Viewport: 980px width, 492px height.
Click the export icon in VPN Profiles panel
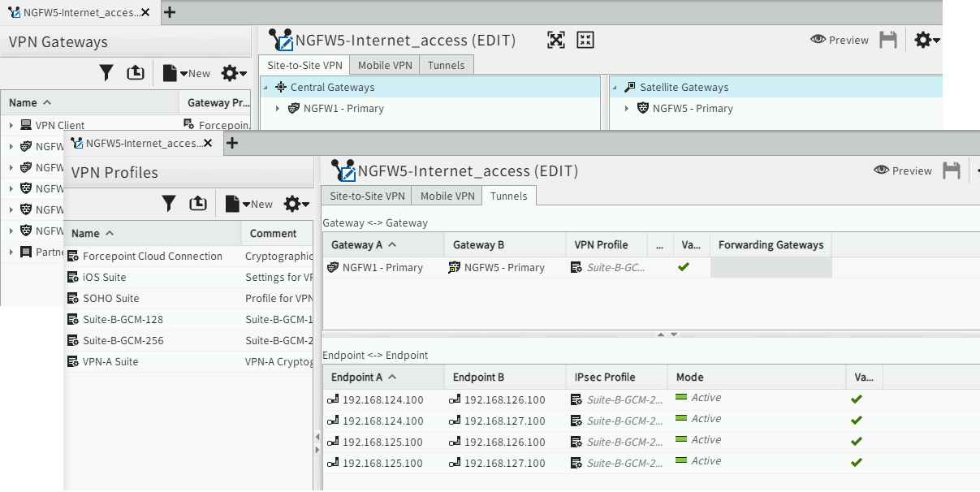198,203
